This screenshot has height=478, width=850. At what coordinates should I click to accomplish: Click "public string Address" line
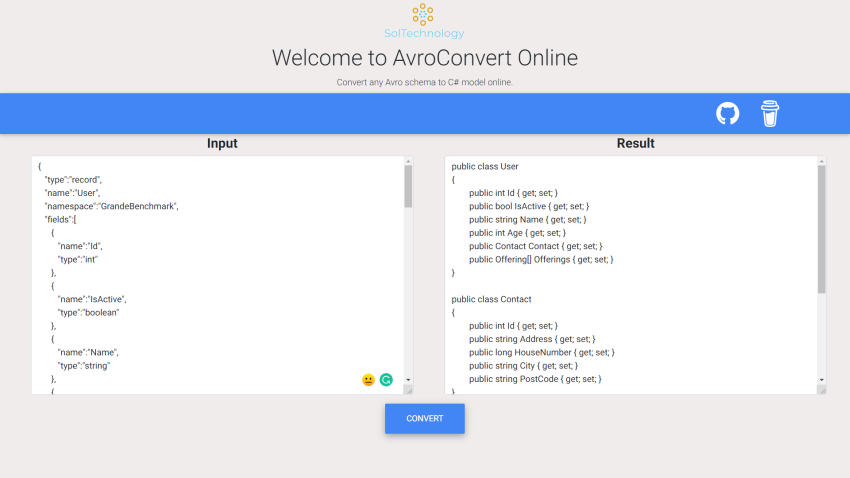tap(532, 339)
